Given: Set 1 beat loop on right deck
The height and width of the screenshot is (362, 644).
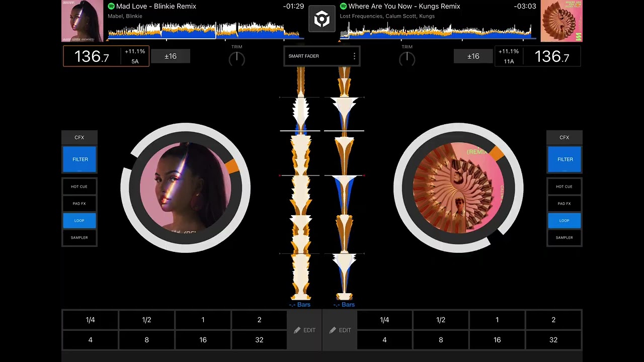Looking at the screenshot, I should pyautogui.click(x=497, y=320).
